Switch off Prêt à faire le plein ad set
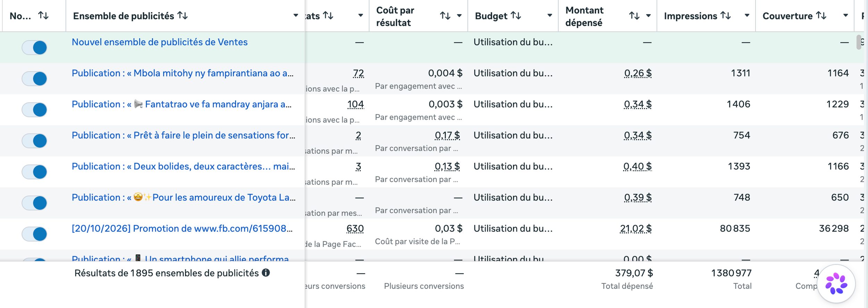 click(x=34, y=141)
